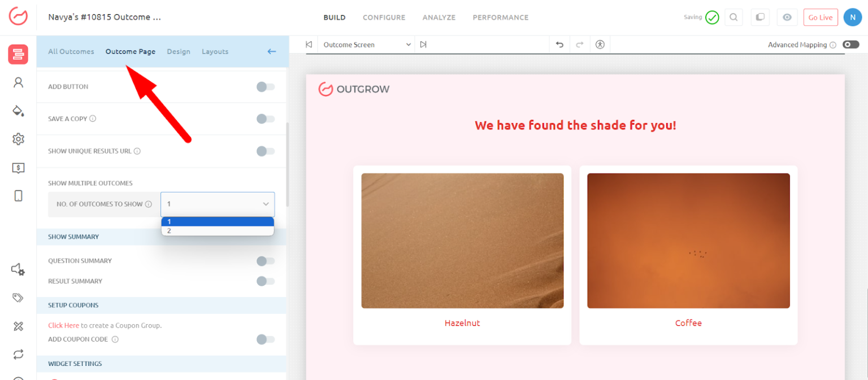Click the 'Click Here' coupon group link
Screen dimensions: 868x380
tap(63, 325)
